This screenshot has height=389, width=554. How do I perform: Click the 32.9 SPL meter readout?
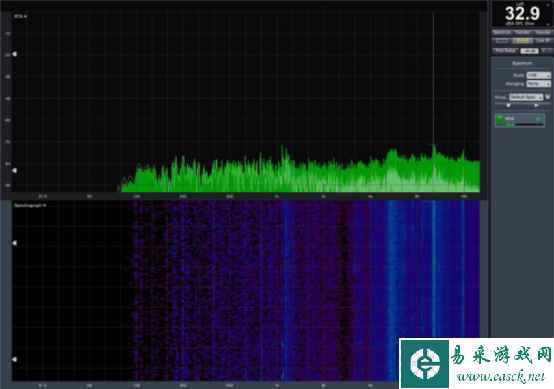522,14
